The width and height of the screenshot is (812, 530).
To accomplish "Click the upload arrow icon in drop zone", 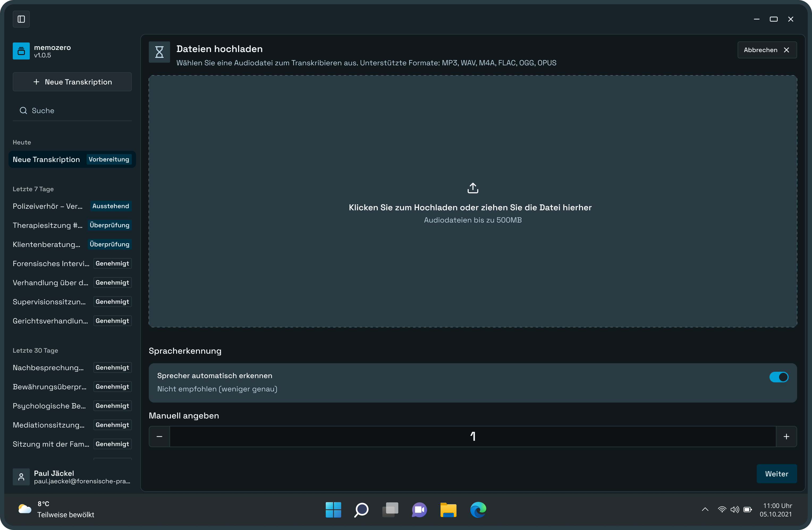I will coord(472,188).
